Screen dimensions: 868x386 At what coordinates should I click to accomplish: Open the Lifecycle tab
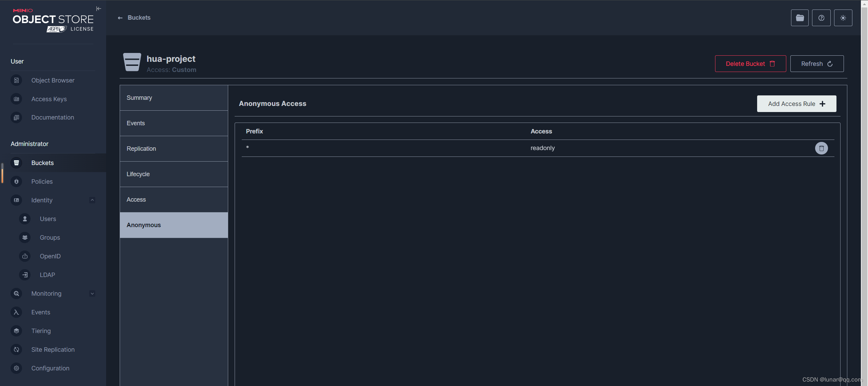pos(174,174)
